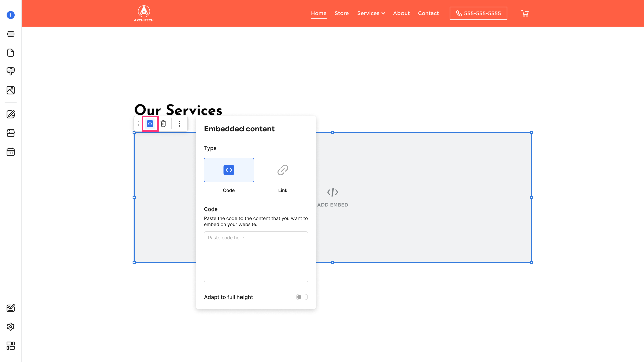This screenshot has width=644, height=362.
Task: Open the three-dot more options menu
Action: 180,124
